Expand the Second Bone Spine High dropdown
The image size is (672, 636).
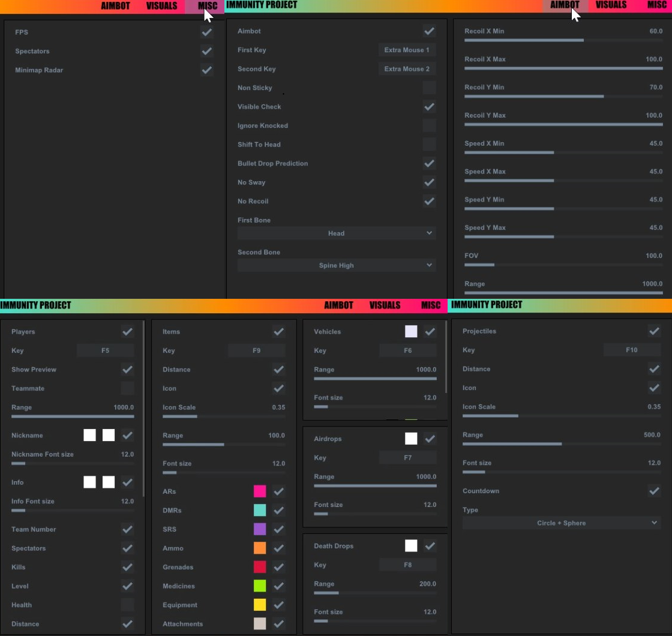(336, 265)
